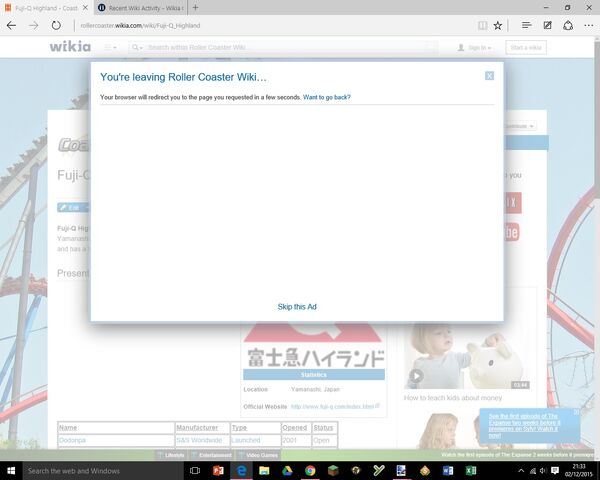
Task: Open Edge reading view
Action: tap(482, 26)
